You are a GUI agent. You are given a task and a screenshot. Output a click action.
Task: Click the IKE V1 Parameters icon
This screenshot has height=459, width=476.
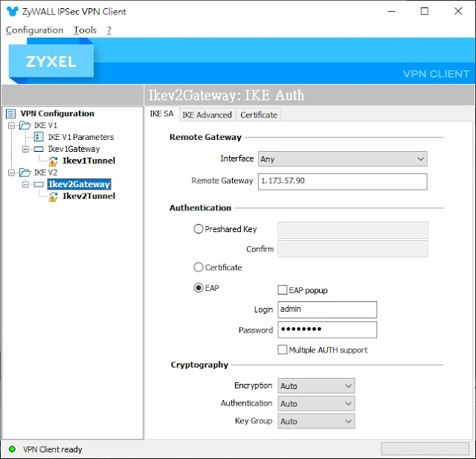pos(39,137)
